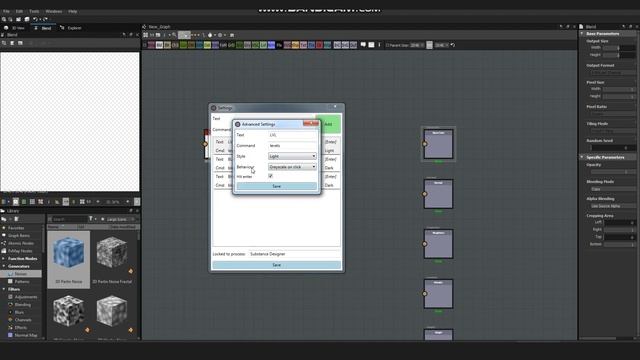Image resolution: width=640 pixels, height=360 pixels.
Task: Select Blending under Filters
Action: pyautogui.click(x=22, y=305)
